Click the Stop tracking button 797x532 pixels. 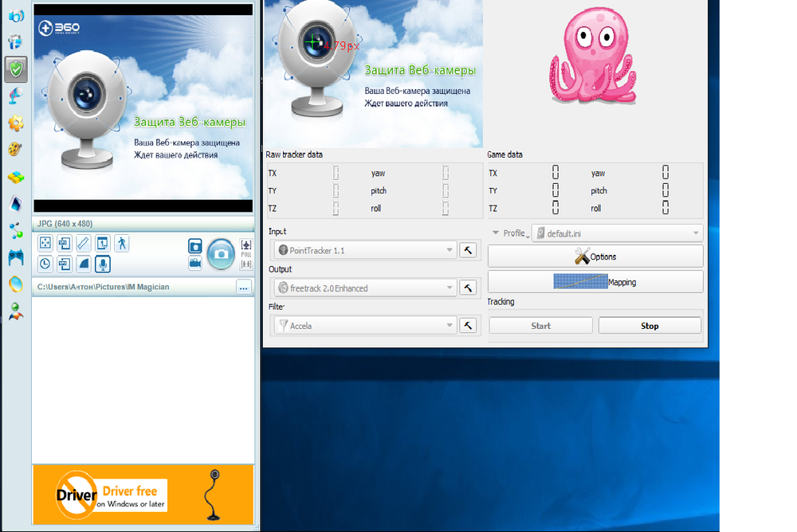650,326
